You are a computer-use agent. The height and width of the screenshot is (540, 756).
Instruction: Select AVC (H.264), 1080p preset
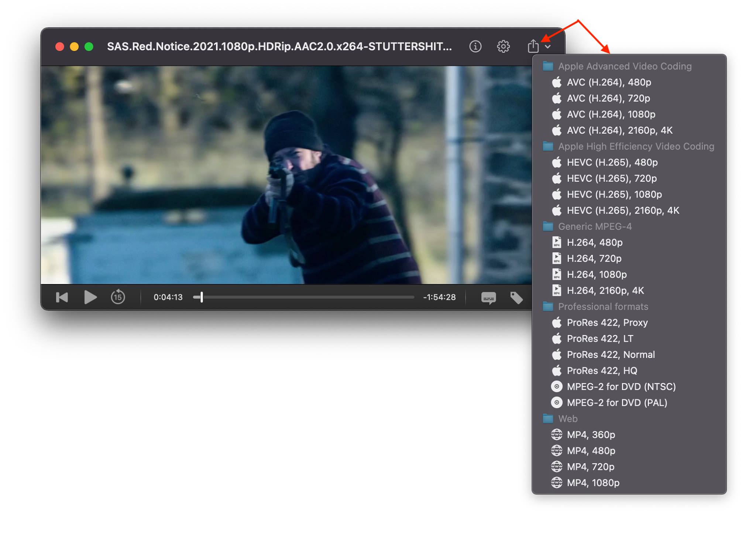(611, 115)
